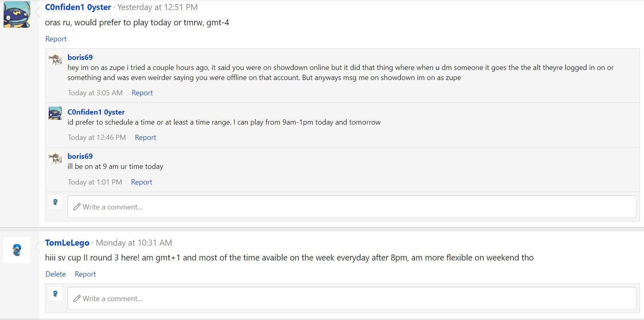Report the comment posted at 12:46 PM
Screen dimensions: 644x320
tap(146, 137)
